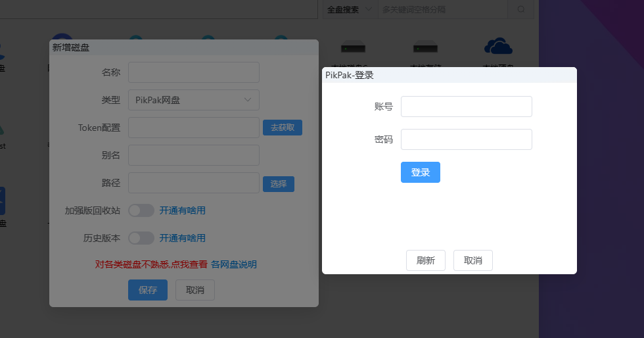Click the 多关键词空格分隔 search box
This screenshot has width=644, height=338.
click(442, 9)
